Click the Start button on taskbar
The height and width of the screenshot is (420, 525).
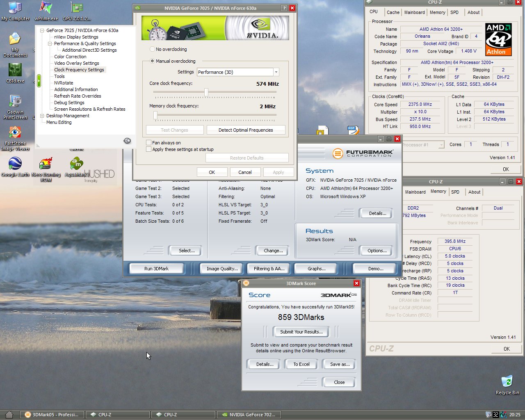9,415
